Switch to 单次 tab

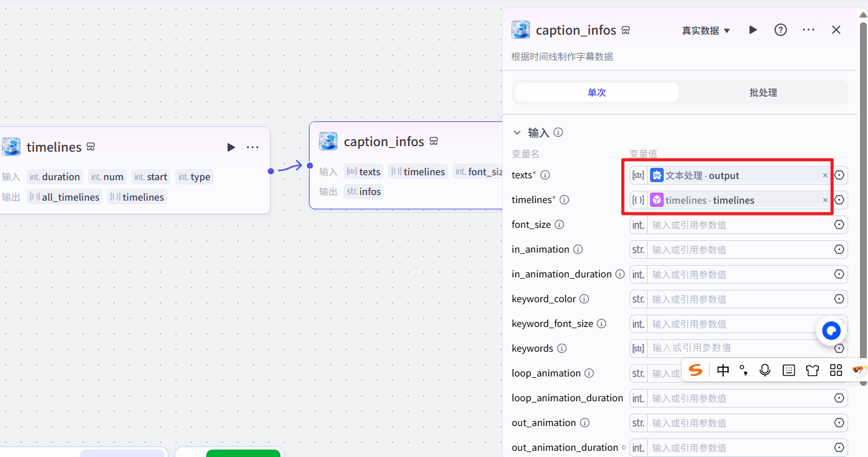click(596, 92)
